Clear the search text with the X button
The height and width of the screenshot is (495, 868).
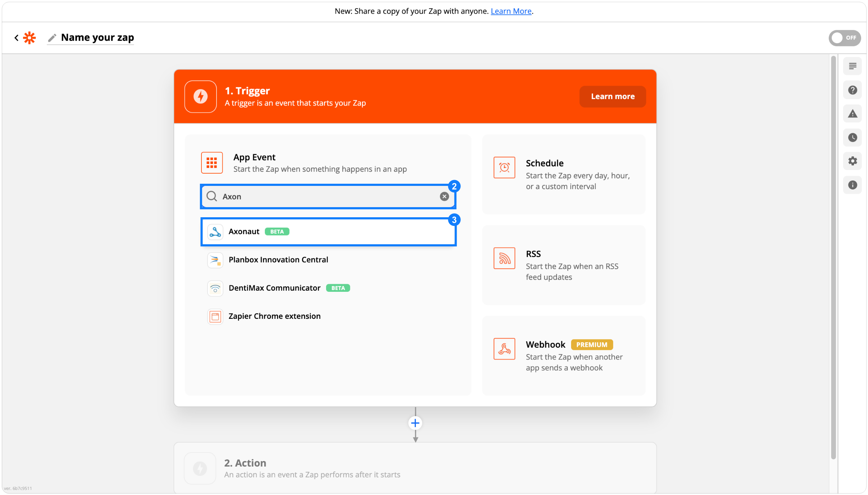pos(444,196)
